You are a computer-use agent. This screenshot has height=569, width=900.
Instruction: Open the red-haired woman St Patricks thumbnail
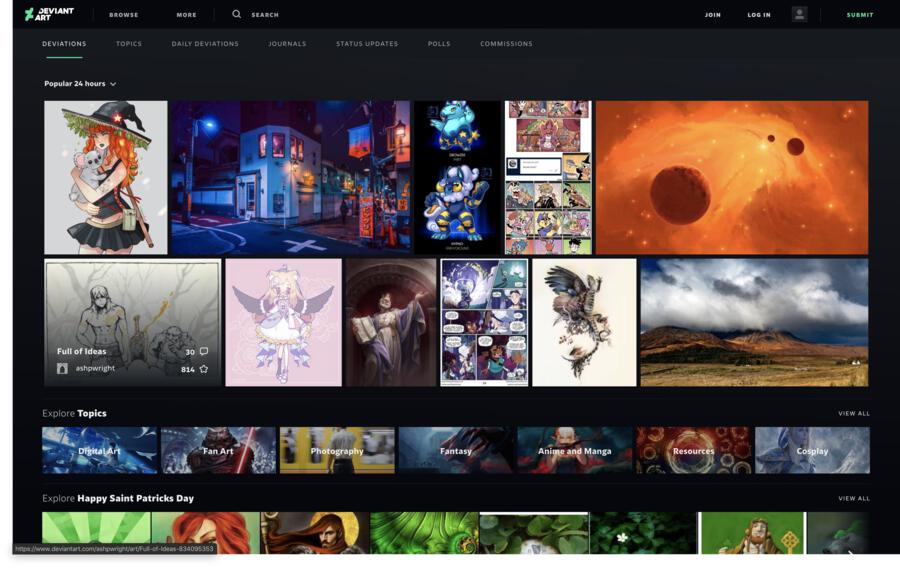tap(206, 533)
